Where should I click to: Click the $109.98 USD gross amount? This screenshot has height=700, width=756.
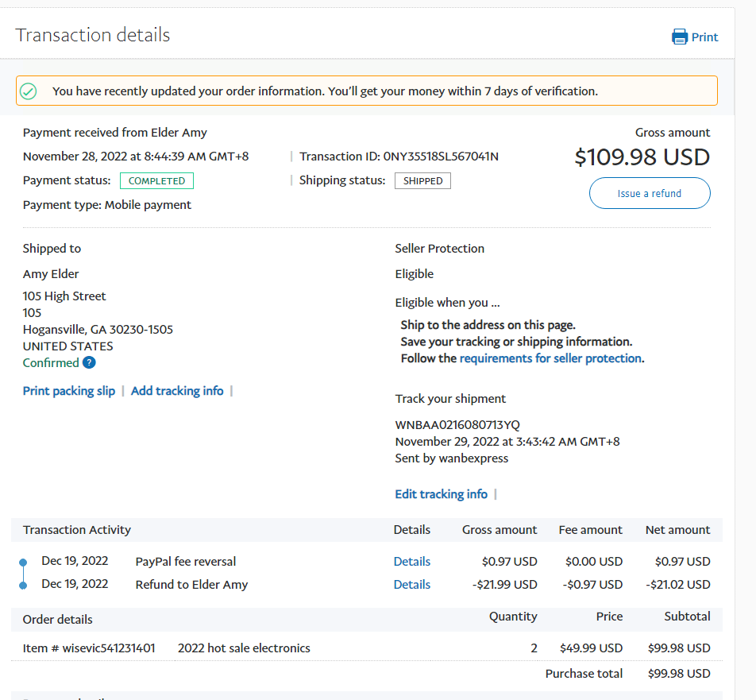click(642, 157)
